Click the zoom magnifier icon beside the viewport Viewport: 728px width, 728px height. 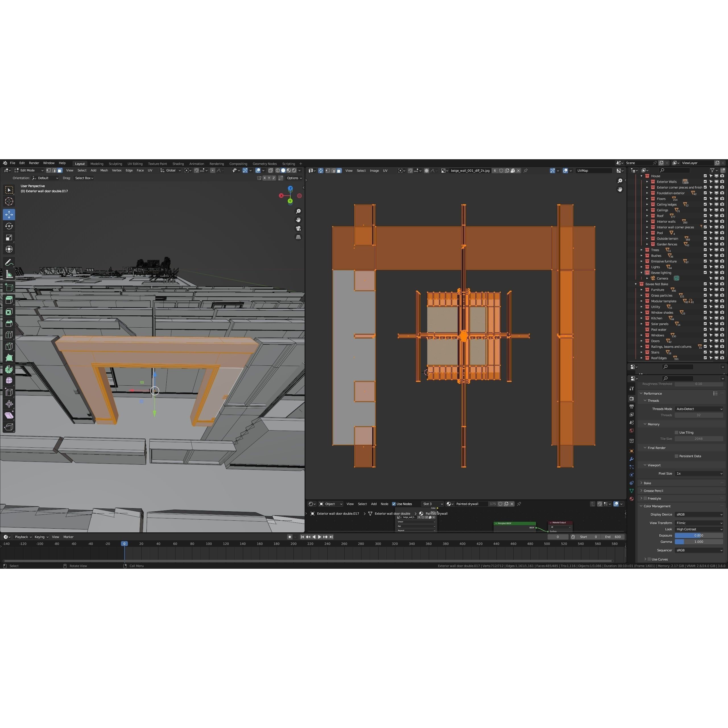point(298,211)
